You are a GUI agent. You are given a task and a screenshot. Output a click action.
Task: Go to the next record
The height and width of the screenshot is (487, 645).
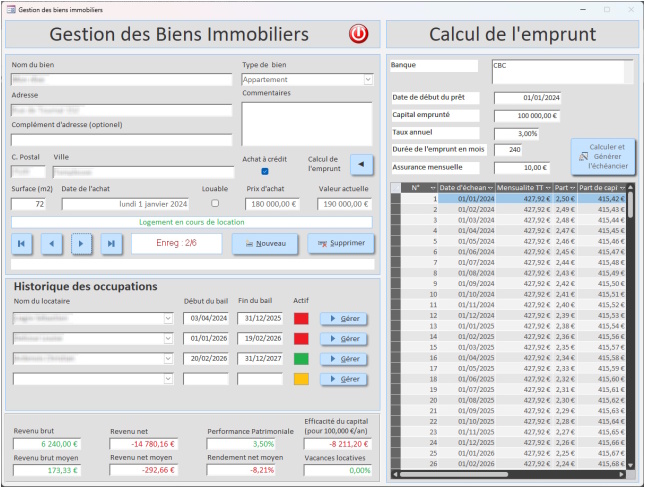tap(82, 243)
